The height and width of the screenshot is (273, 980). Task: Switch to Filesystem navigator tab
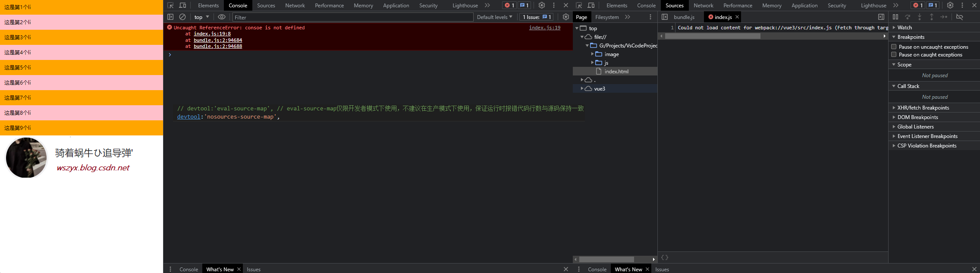tap(607, 17)
